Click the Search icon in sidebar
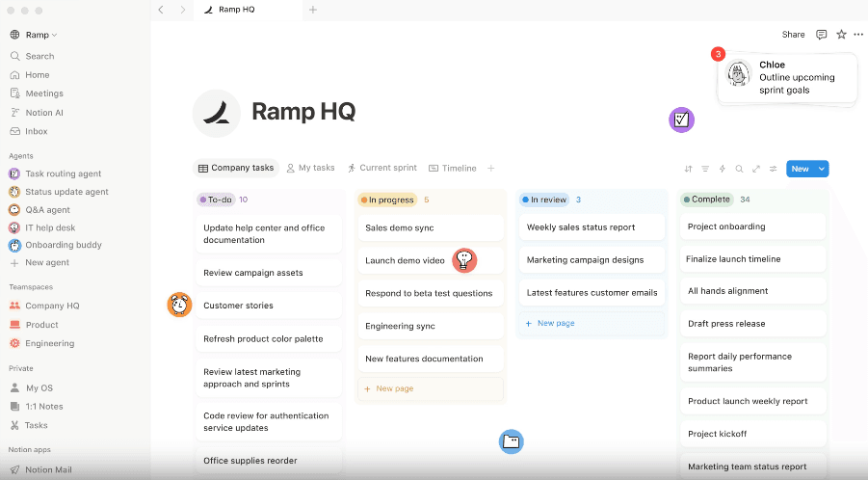 (x=15, y=56)
